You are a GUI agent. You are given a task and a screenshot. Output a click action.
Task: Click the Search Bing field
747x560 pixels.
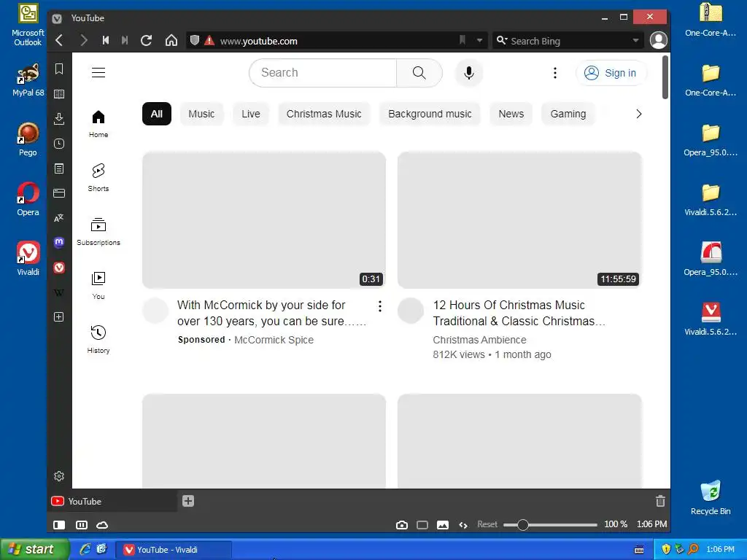(569, 41)
